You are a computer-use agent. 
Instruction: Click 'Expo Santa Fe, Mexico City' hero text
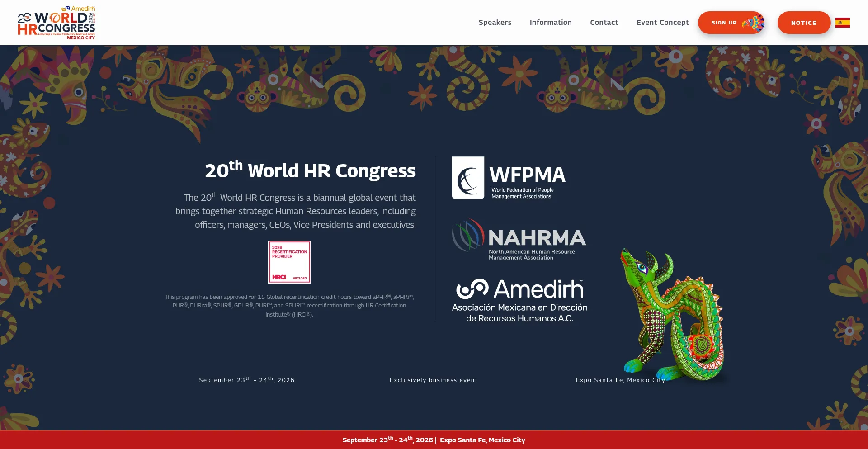click(620, 380)
